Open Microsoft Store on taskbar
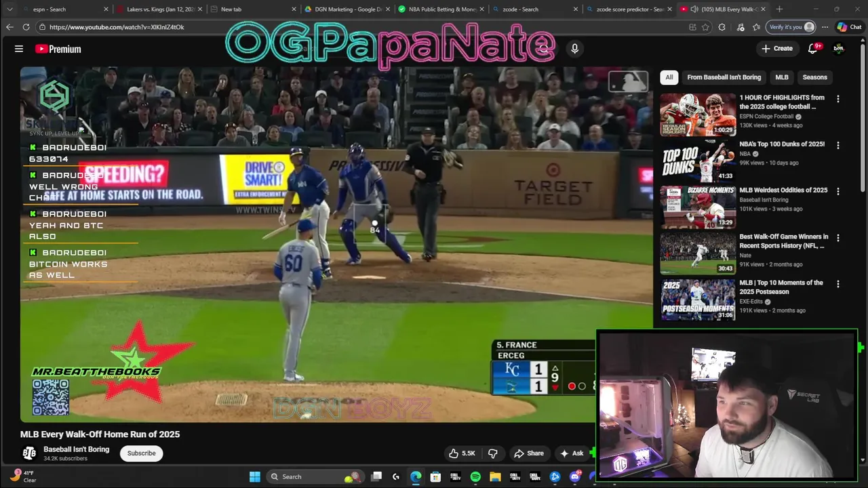The width and height of the screenshot is (868, 488). coord(435,477)
